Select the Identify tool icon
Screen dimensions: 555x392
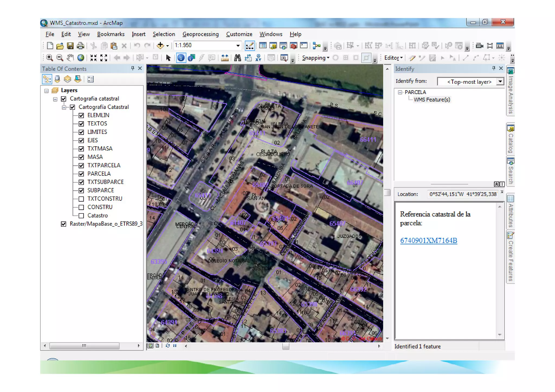181,58
